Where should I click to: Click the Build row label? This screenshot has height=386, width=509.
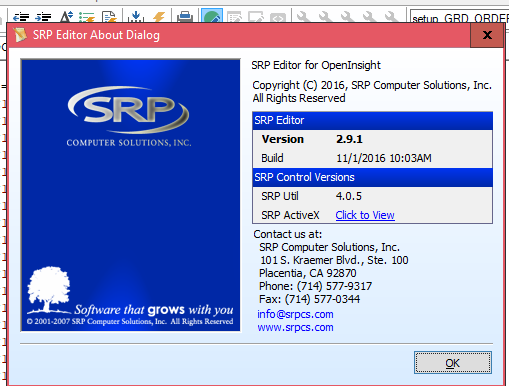point(272,158)
